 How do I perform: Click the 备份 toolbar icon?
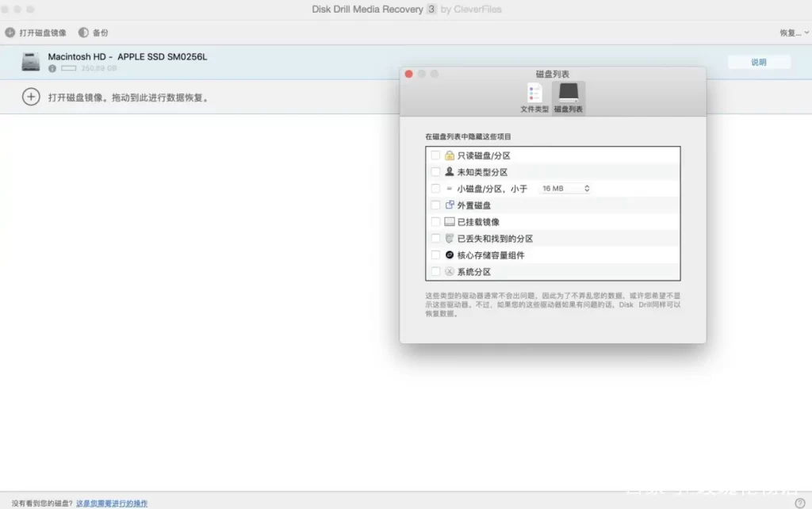[83, 33]
